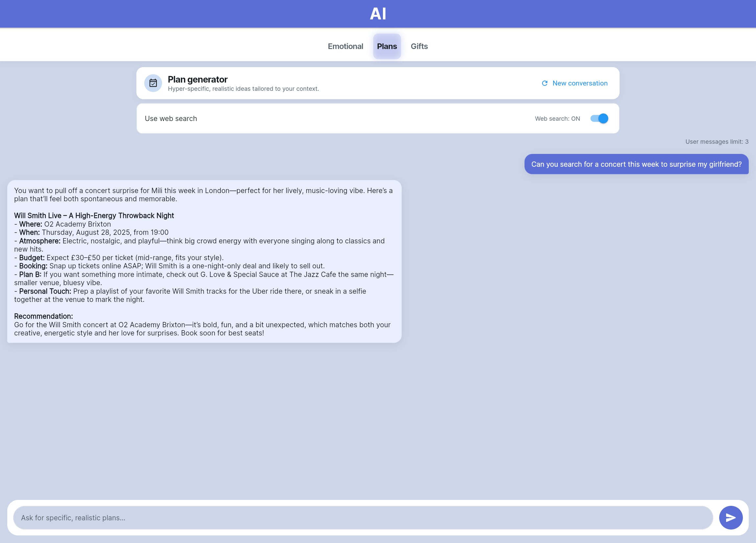Image resolution: width=756 pixels, height=543 pixels.
Task: Click the user message about concert surprise
Action: coord(636,164)
